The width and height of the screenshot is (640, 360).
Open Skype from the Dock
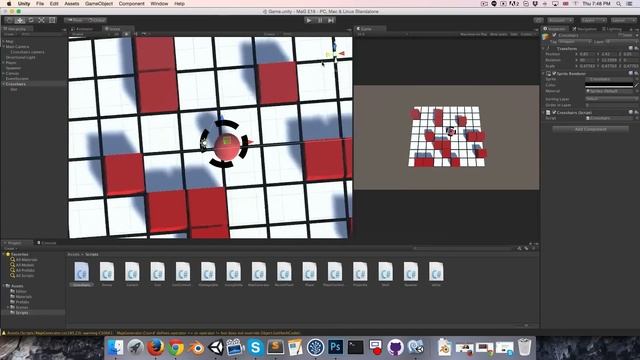(256, 348)
